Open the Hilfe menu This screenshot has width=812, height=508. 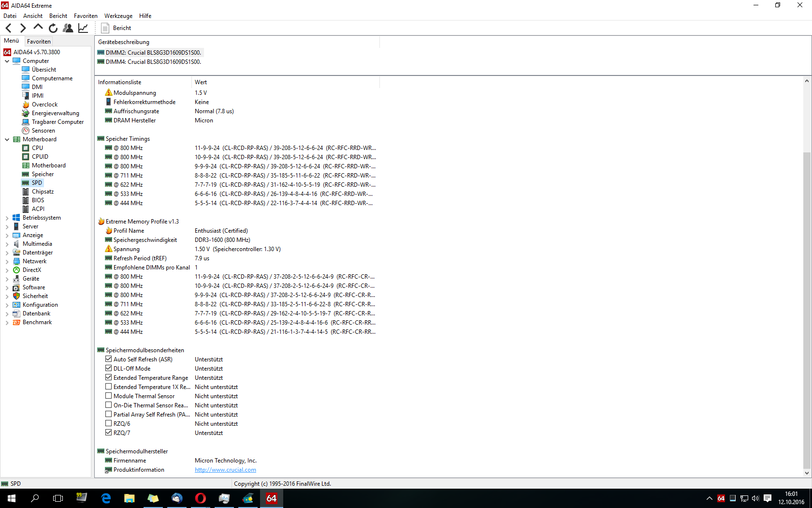point(145,16)
